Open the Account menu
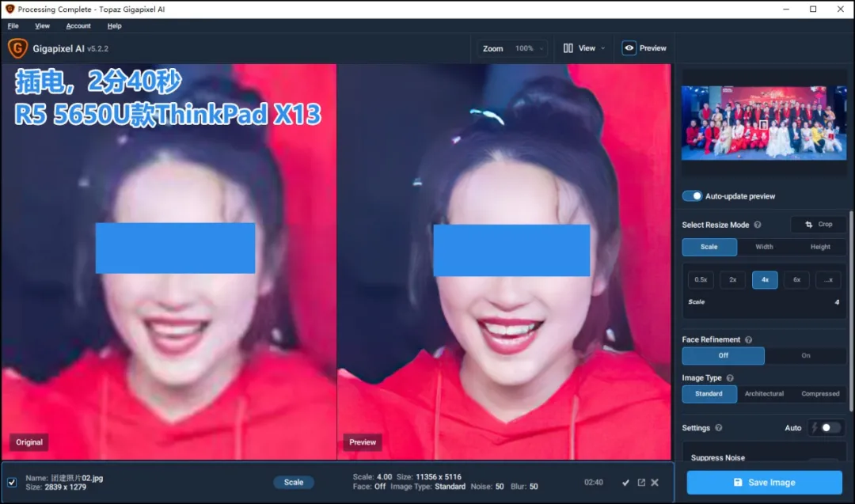The image size is (855, 504). pos(78,25)
